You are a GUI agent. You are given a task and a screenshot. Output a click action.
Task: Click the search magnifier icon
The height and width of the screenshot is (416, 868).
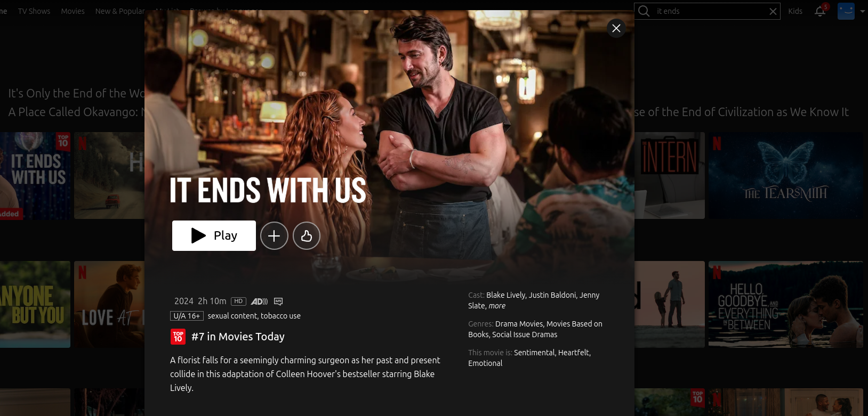click(x=644, y=11)
